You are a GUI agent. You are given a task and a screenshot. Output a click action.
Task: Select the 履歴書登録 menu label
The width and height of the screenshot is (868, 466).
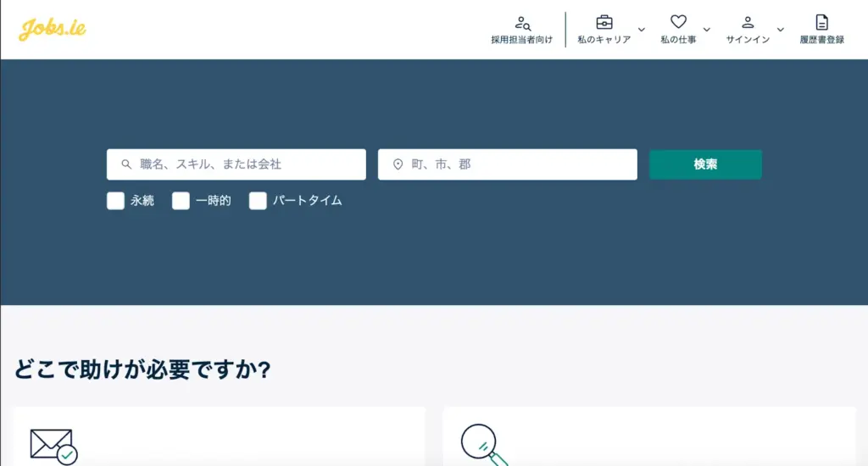tap(821, 40)
